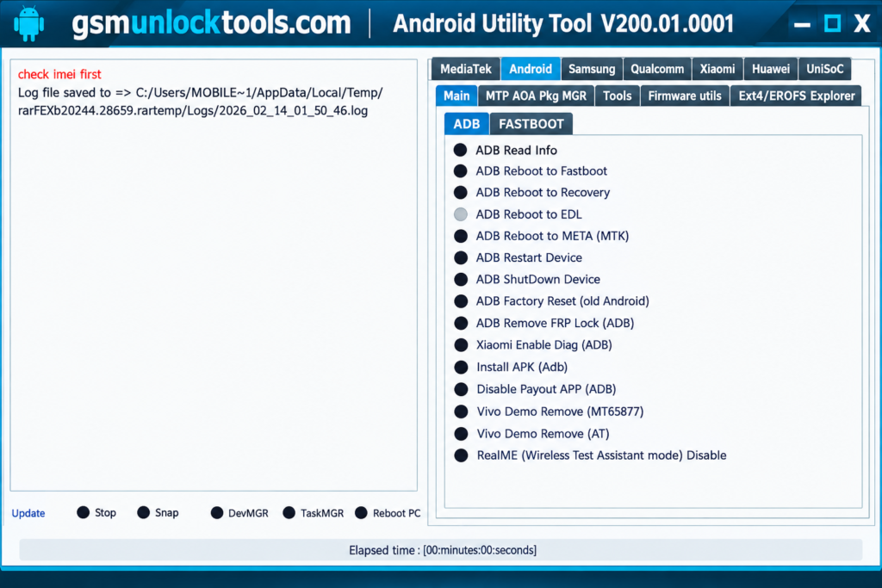Image resolution: width=882 pixels, height=588 pixels.
Task: Launch TaskMGR task manager
Action: (314, 513)
